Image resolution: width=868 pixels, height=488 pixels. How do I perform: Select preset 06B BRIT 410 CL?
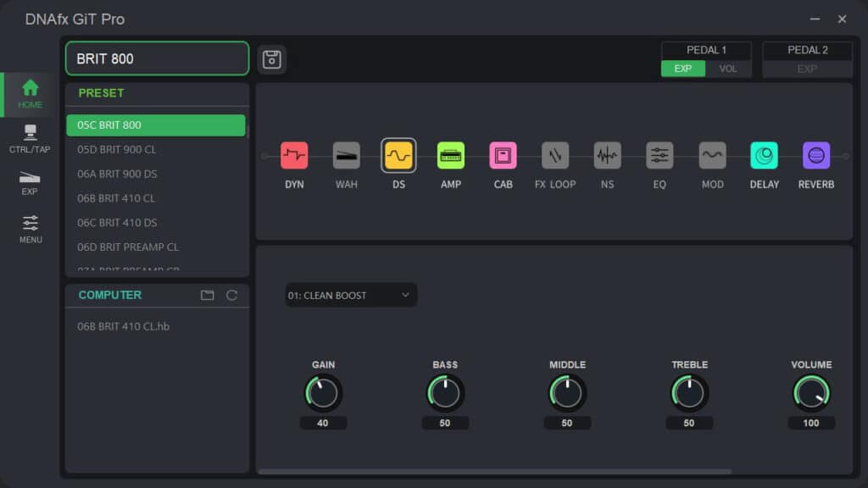(156, 198)
